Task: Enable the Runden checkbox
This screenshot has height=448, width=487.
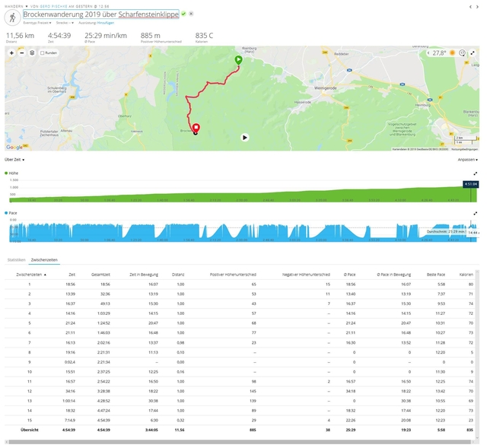Action: pos(42,53)
